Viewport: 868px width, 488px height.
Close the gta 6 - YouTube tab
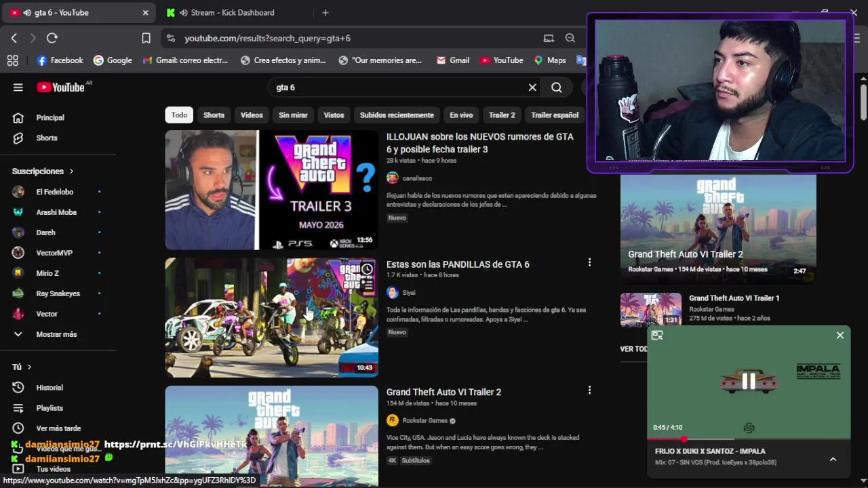pos(145,12)
